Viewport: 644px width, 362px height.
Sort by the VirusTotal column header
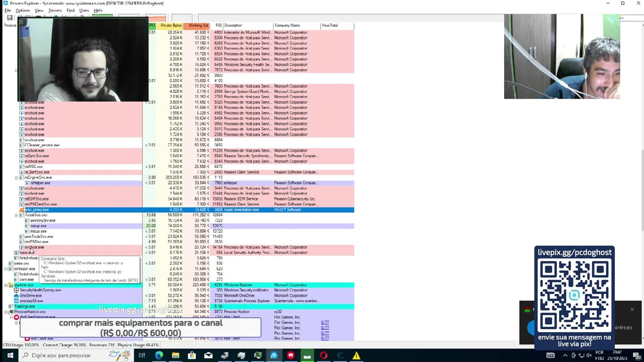[x=337, y=25]
